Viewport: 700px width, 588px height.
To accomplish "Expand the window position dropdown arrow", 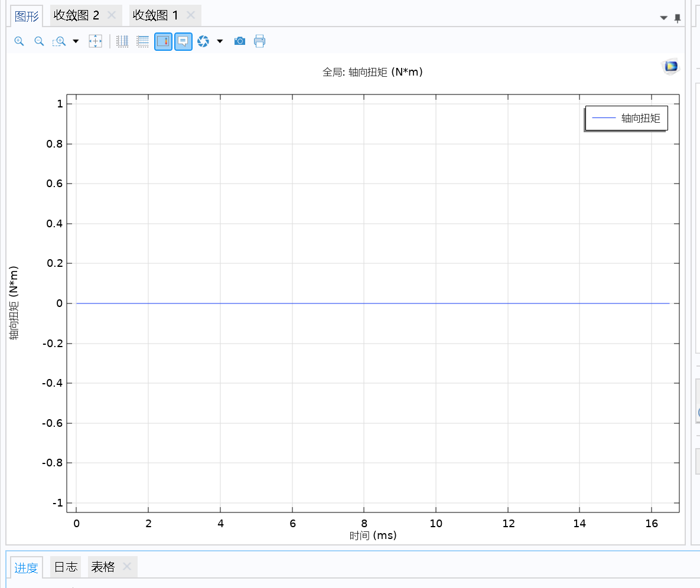I will point(663,18).
